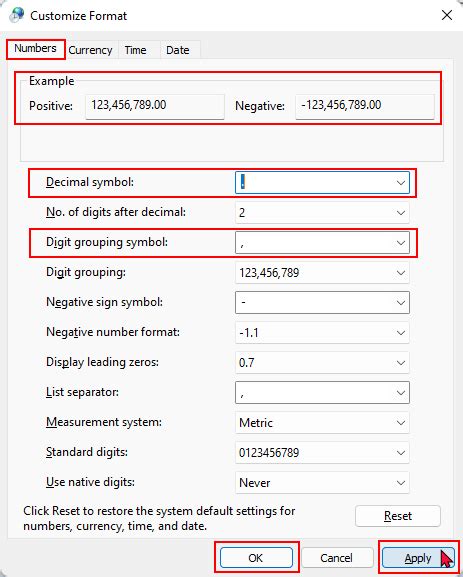The height and width of the screenshot is (577, 463).
Task: Click the Cancel button
Action: 337,558
